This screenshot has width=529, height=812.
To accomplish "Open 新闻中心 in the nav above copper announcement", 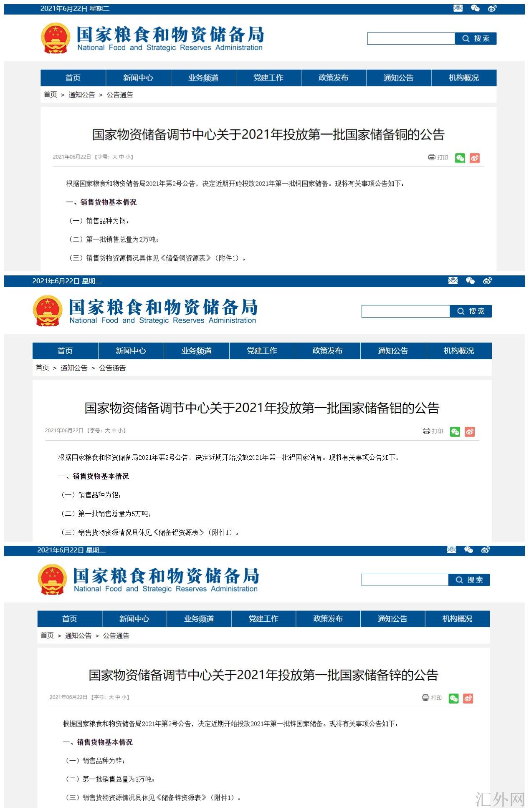I will (x=138, y=78).
